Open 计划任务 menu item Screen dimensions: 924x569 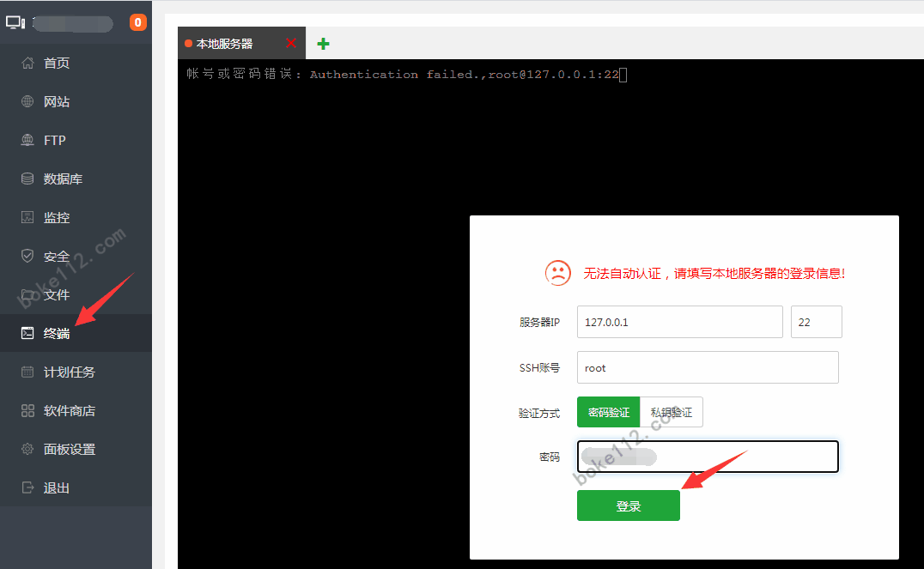coord(76,372)
